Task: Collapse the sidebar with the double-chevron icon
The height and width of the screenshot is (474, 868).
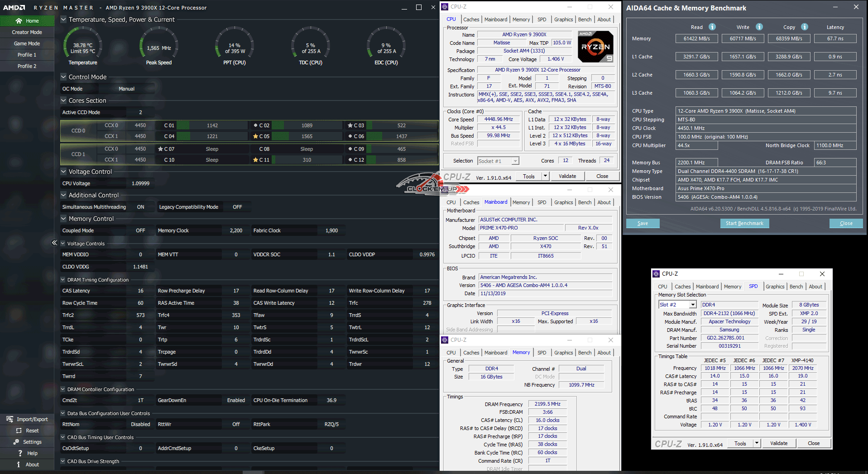Action: point(54,243)
